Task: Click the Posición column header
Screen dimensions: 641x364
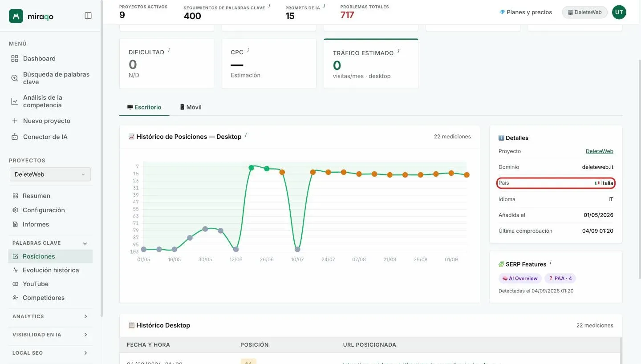Action: (x=255, y=345)
